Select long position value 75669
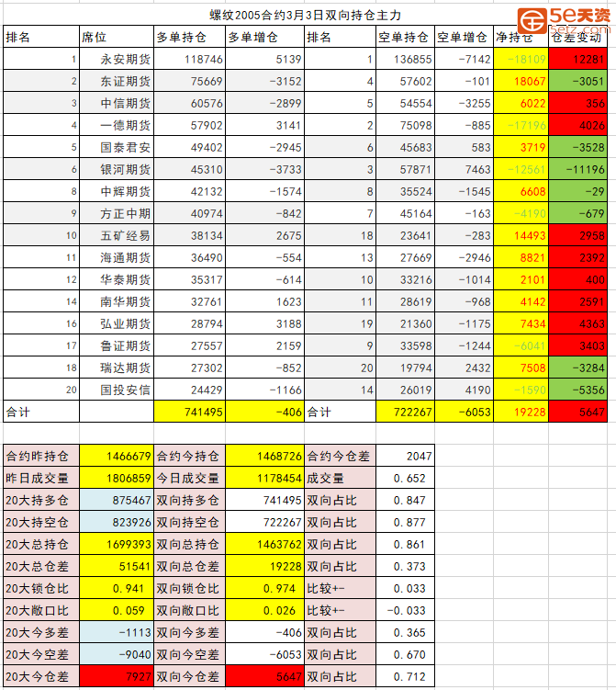616x690 pixels. 189,81
